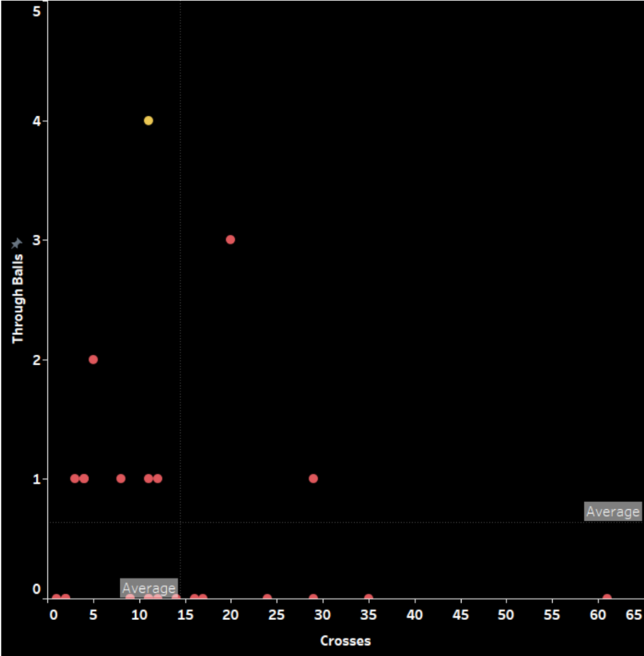Select point at 17 crosses, zero through balls
This screenshot has width=644, height=656.
pyautogui.click(x=203, y=598)
